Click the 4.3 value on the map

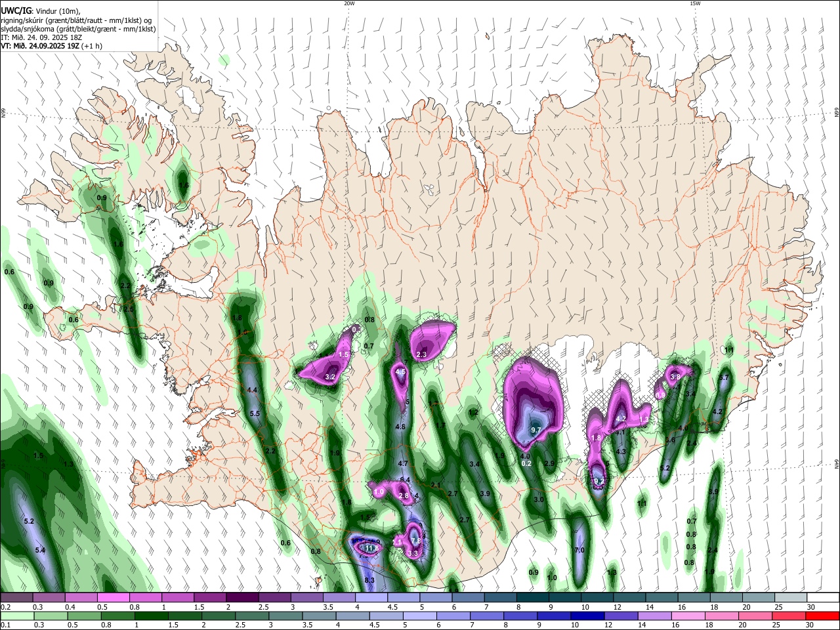tap(621, 451)
